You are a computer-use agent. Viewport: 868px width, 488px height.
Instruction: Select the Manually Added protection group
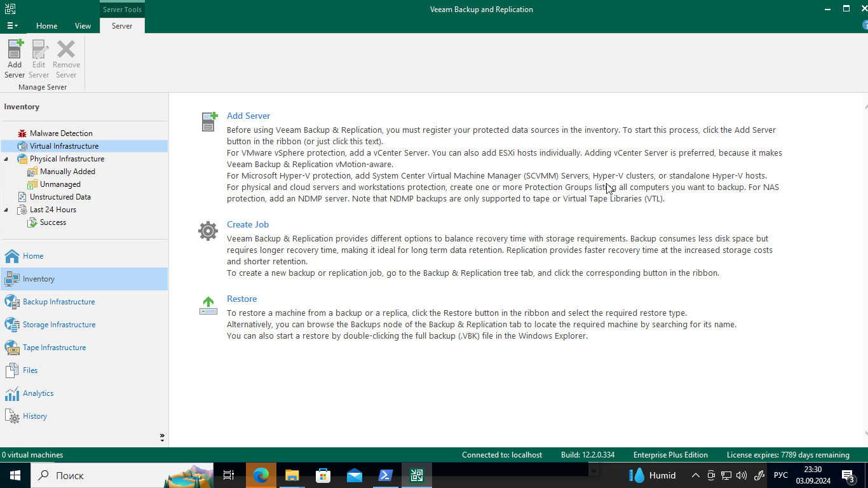[x=67, y=172]
